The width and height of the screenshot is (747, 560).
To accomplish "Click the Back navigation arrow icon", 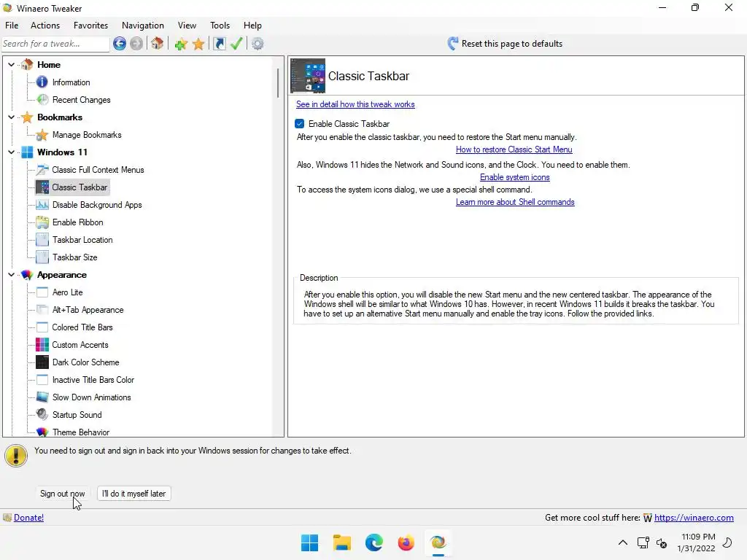I will 120,44.
